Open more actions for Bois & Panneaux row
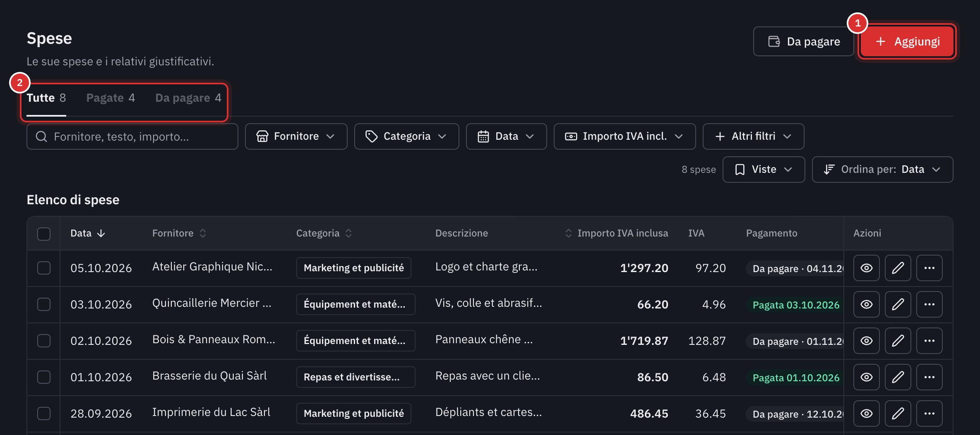Image resolution: width=980 pixels, height=435 pixels. pos(929,341)
